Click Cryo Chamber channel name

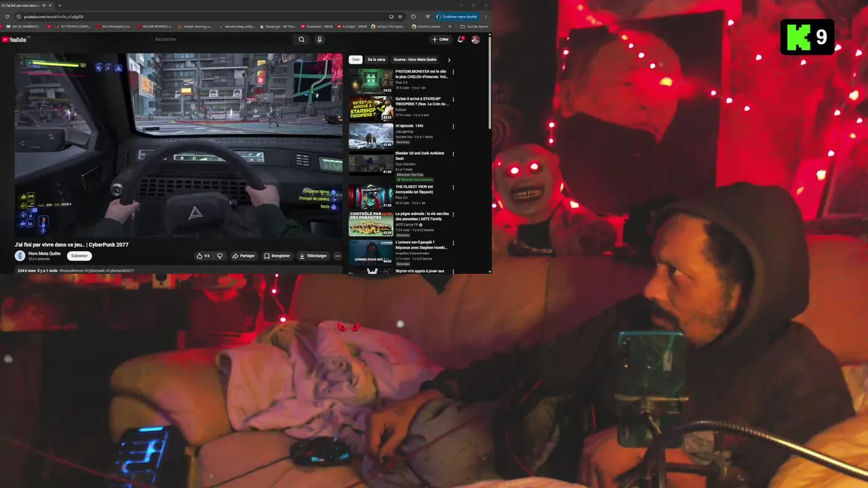click(406, 164)
